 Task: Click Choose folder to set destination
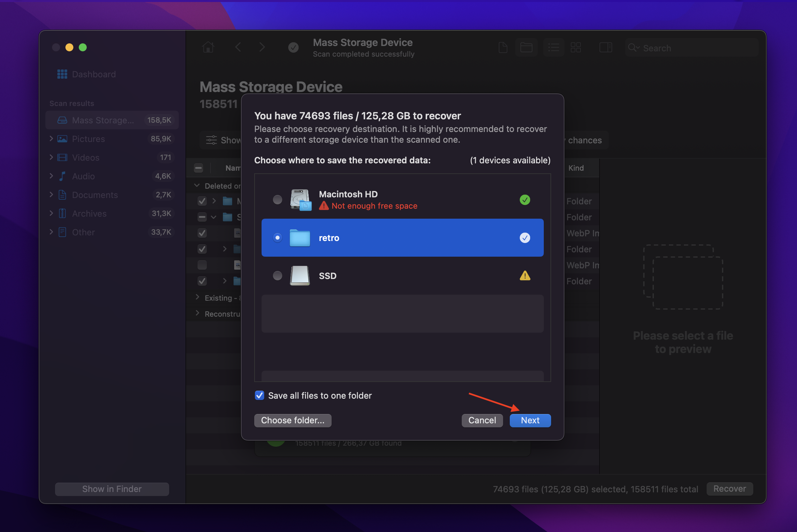(293, 420)
